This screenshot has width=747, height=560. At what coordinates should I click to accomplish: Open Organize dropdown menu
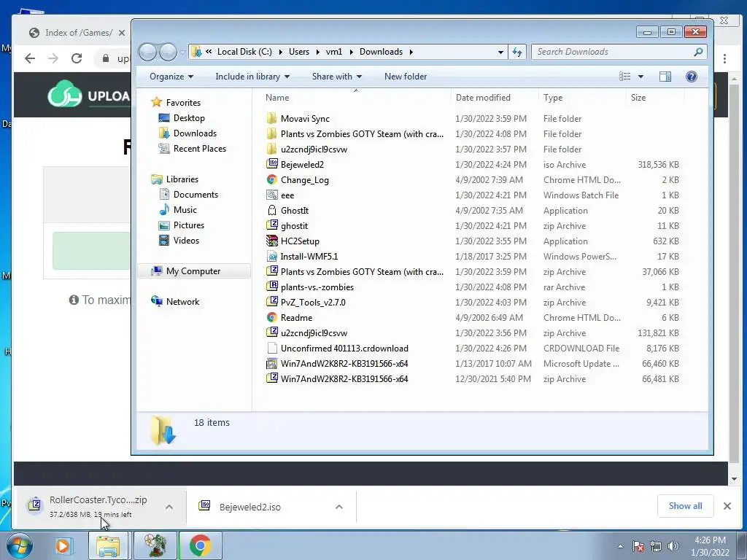[171, 76]
